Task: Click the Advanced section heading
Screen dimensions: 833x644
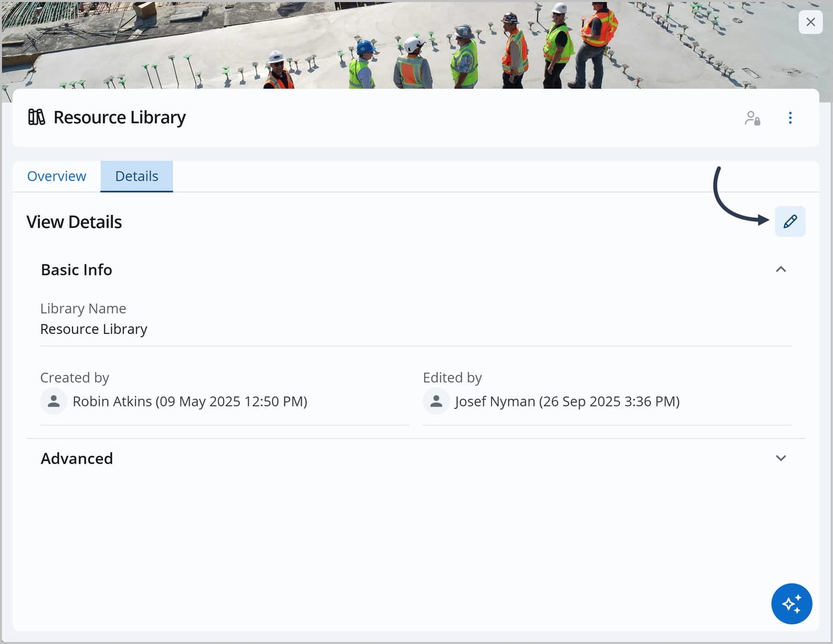Action: [x=77, y=458]
